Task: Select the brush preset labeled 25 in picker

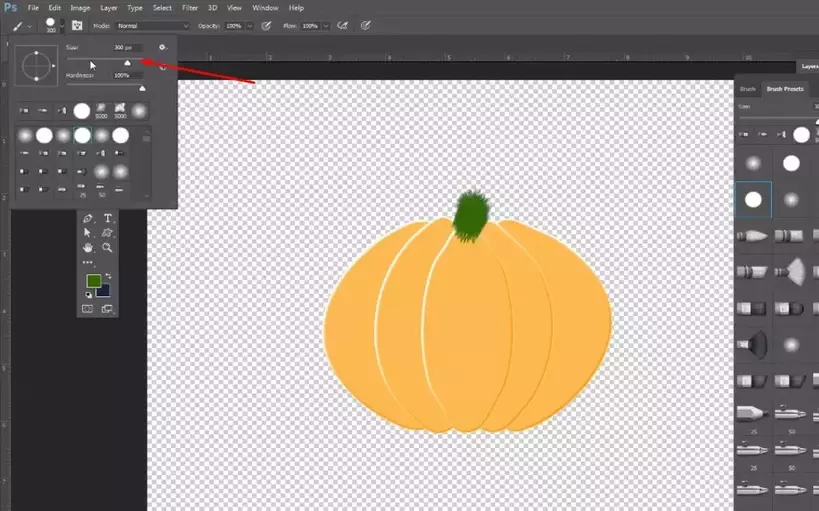Action: (82, 190)
